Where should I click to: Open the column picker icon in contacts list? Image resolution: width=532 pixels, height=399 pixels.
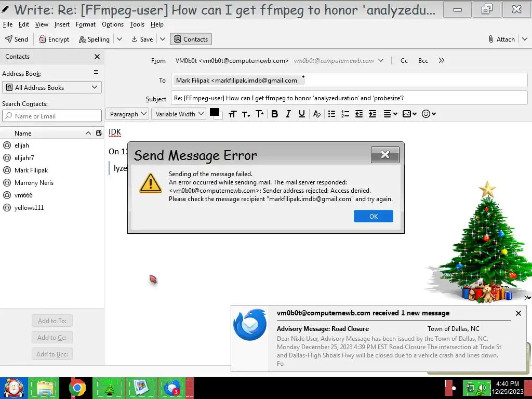click(x=99, y=134)
